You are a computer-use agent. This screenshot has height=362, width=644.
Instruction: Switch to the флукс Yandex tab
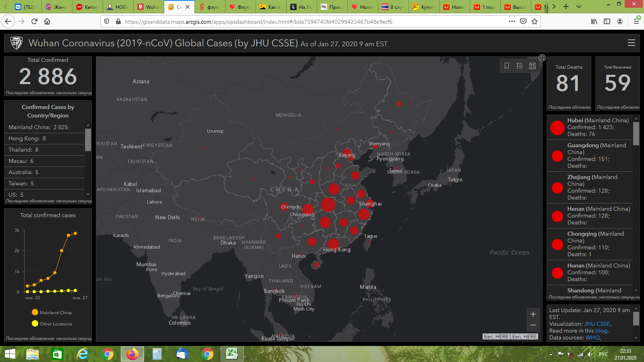tap(210, 7)
